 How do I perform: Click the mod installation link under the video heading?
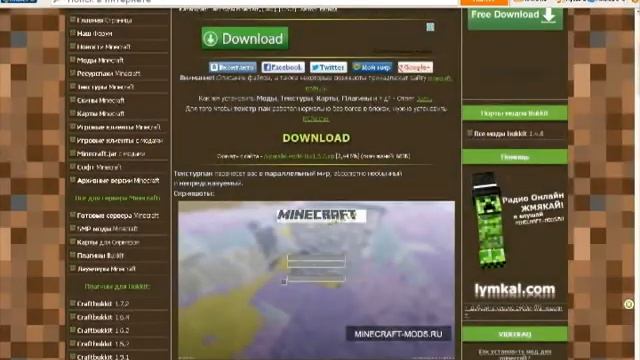point(515,353)
